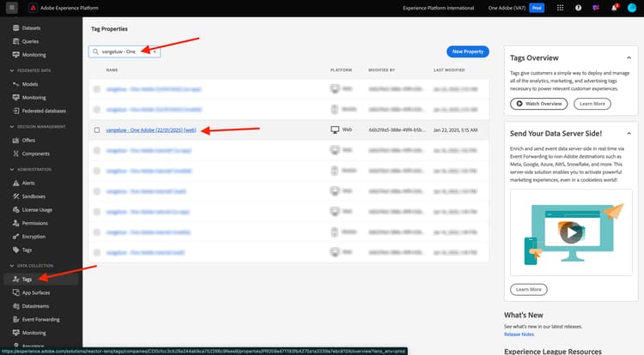Collapse the Federated Data section

tap(11, 70)
